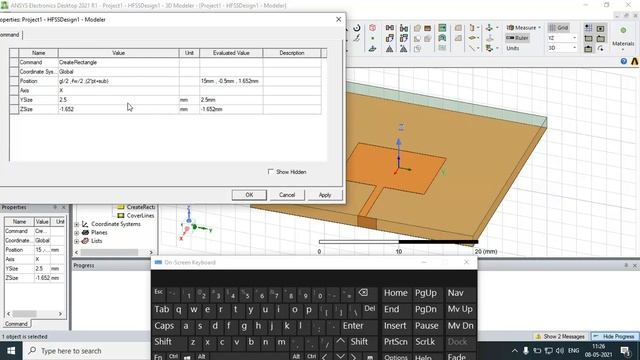Click Options on the On-Screen Keyboard
The width and height of the screenshot is (640, 360).
tap(396, 357)
